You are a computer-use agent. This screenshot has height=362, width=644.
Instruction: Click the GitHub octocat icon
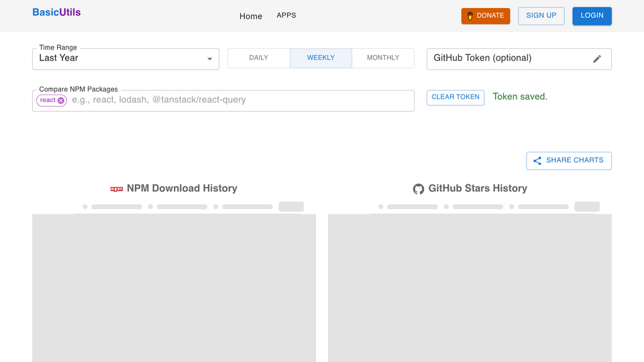[x=419, y=189]
